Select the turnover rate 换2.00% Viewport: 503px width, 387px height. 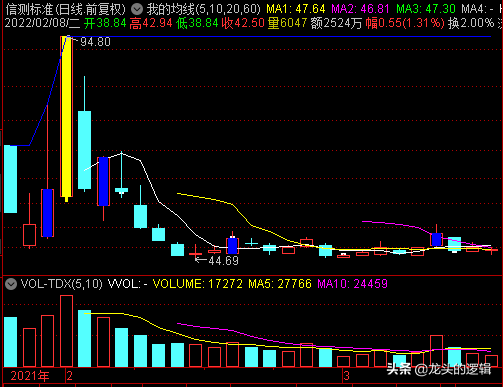coord(471,23)
